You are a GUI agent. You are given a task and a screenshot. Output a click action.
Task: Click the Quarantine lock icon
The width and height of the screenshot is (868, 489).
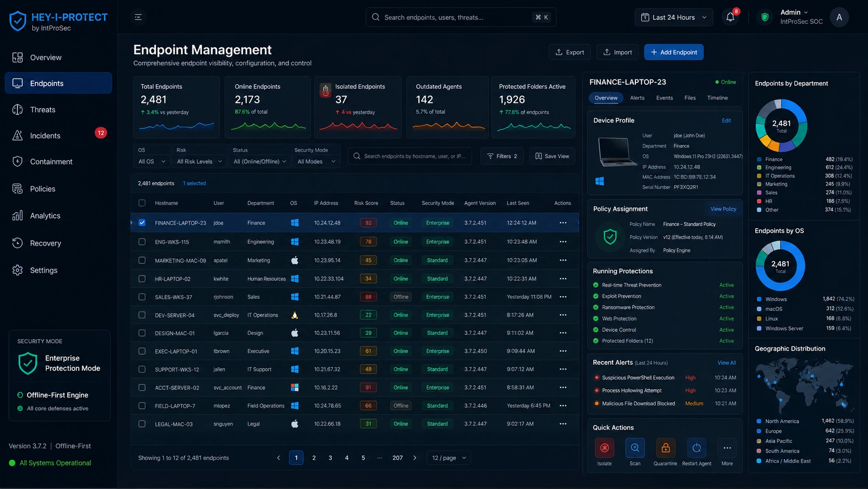666,448
